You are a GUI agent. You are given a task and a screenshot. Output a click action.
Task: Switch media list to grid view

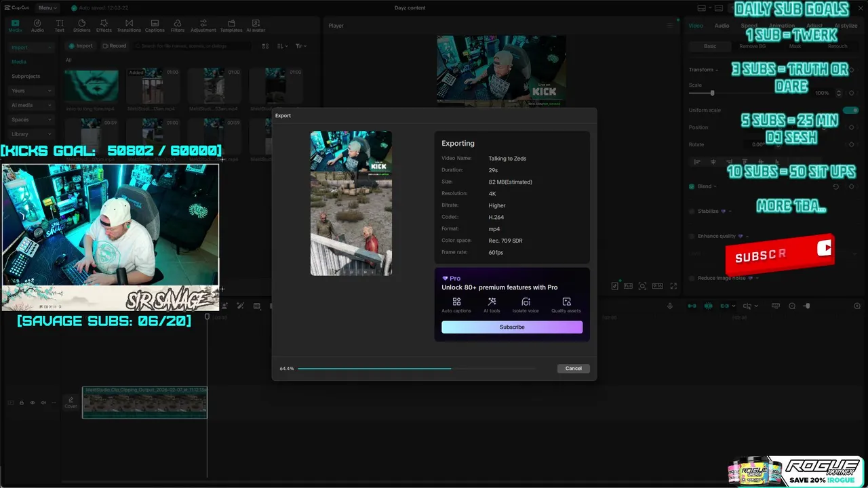(264, 46)
